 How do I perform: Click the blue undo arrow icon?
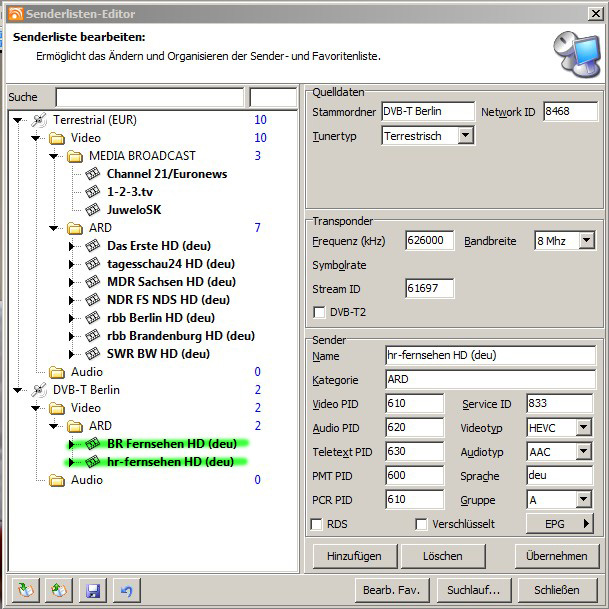click(127, 591)
